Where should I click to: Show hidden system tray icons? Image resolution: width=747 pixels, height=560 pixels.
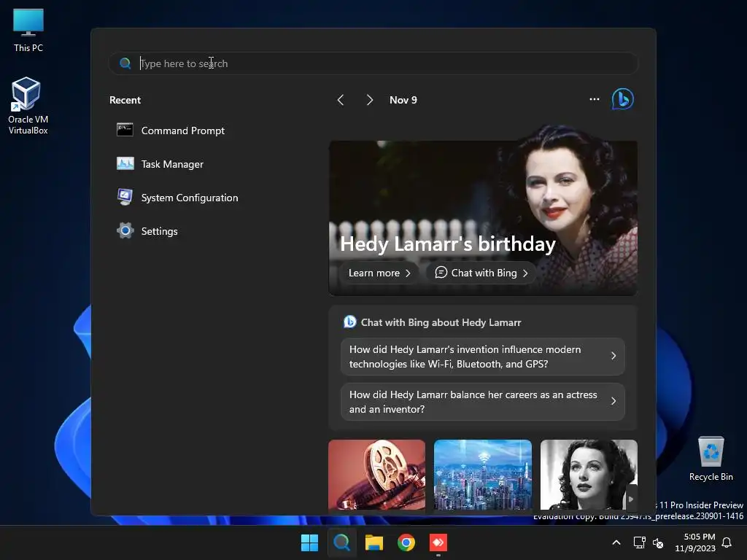click(616, 542)
